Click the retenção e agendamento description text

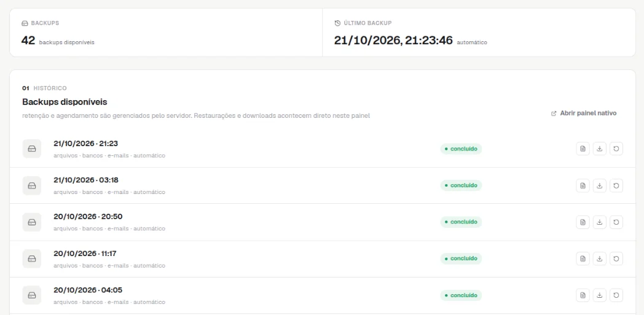196,115
